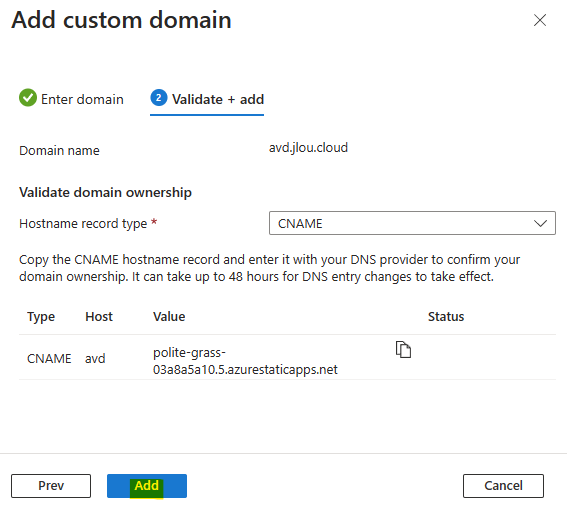The image size is (567, 506).
Task: Click the Add button
Action: point(147,486)
